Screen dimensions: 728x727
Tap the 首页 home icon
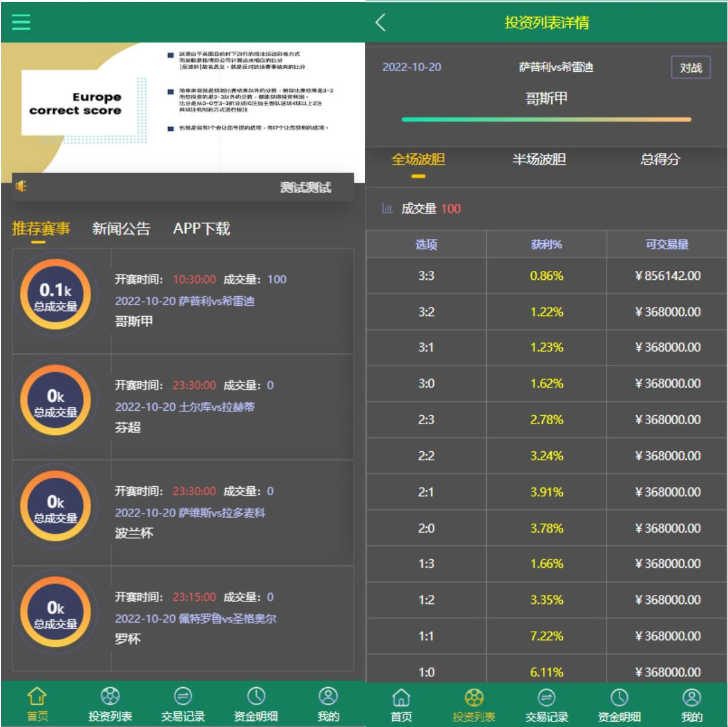(x=37, y=699)
